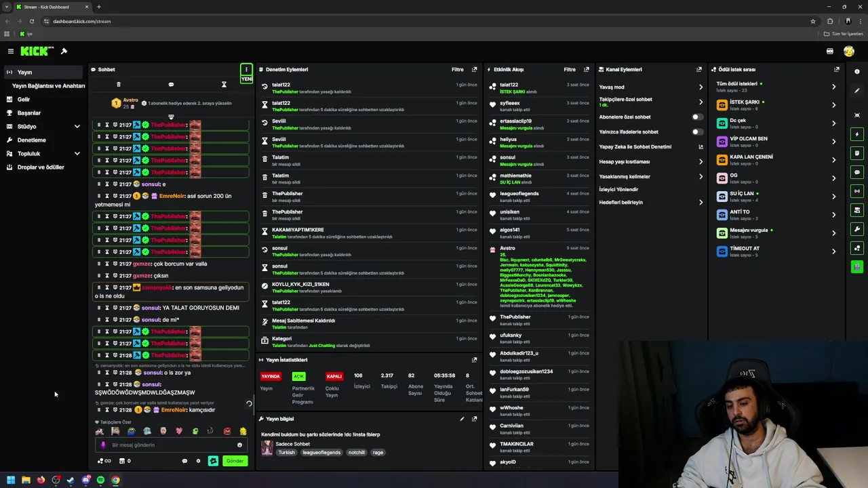Open Filtre in the Denetim Eylemleri panel
Viewport: 868px width, 488px height.
click(458, 69)
